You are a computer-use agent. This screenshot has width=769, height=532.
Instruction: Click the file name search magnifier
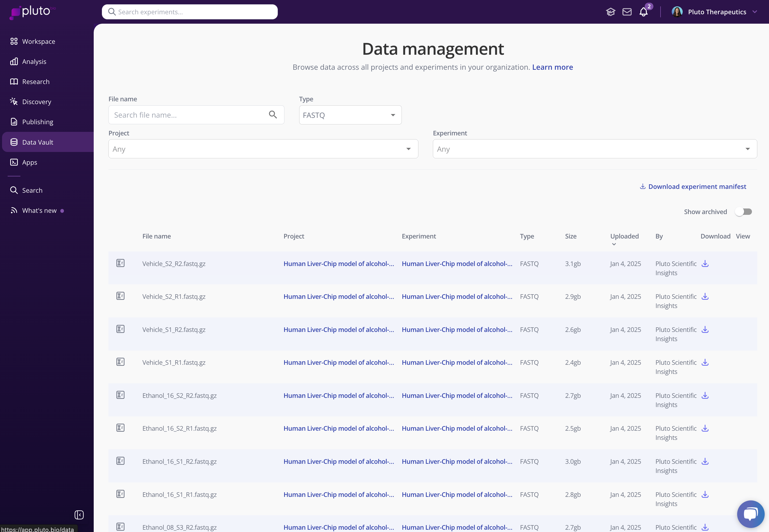click(x=273, y=115)
